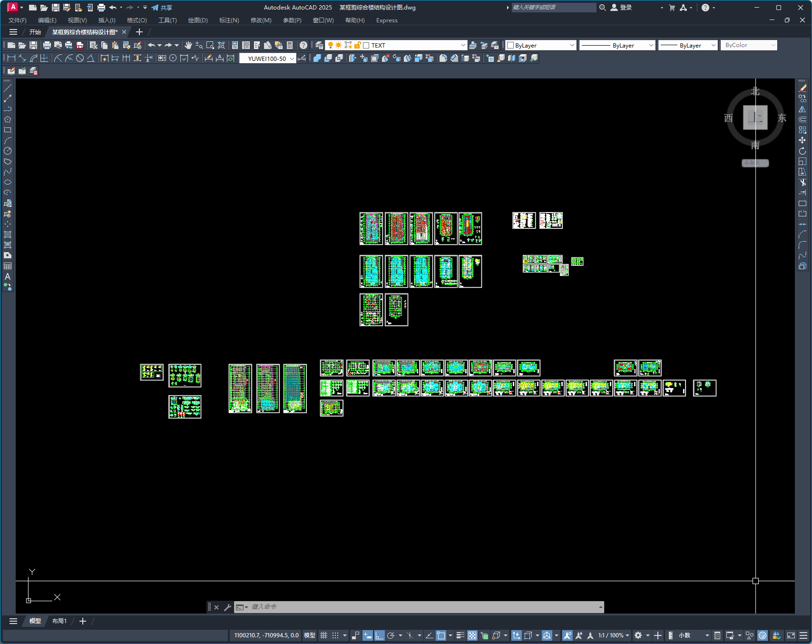
Task: Click the keyword search box in title bar
Action: pos(554,8)
